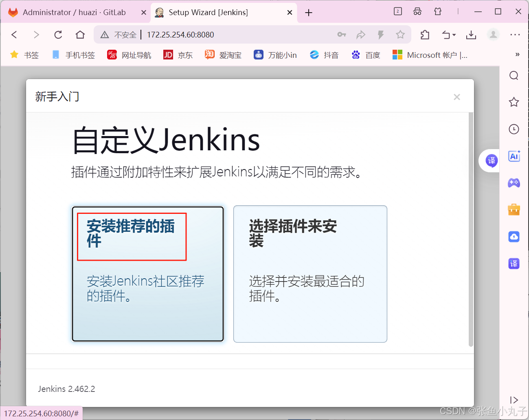Minimize the browser window

click(478, 11)
